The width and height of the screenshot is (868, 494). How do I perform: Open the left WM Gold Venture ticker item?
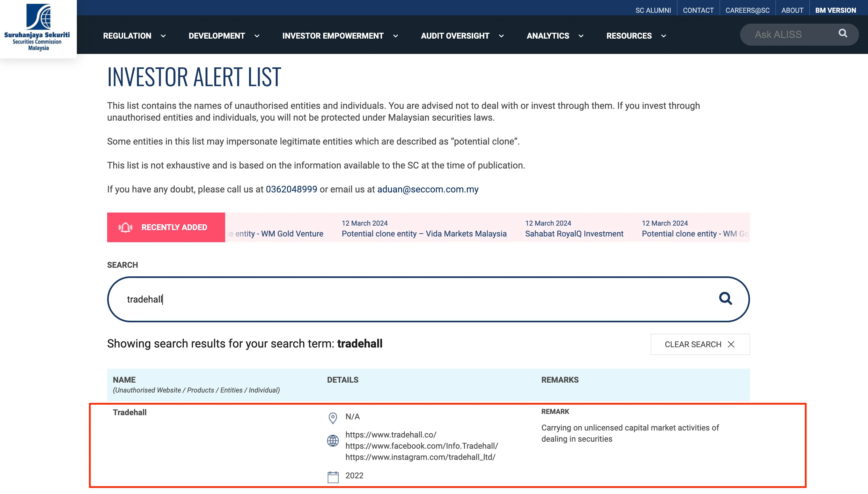(275, 234)
